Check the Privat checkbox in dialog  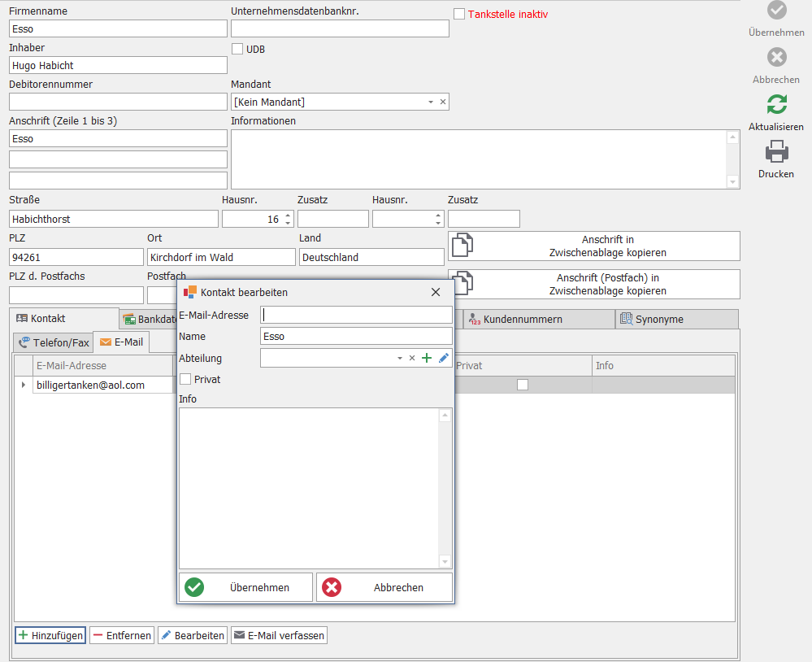(186, 379)
